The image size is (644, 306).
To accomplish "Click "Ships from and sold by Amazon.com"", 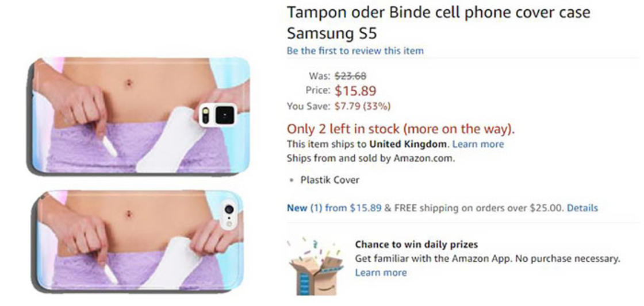I will point(370,158).
